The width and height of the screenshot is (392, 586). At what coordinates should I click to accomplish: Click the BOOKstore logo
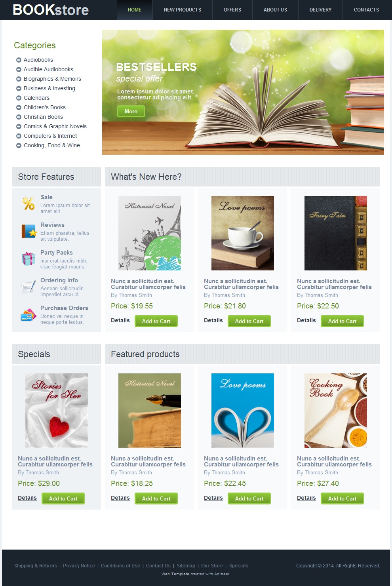click(x=51, y=10)
